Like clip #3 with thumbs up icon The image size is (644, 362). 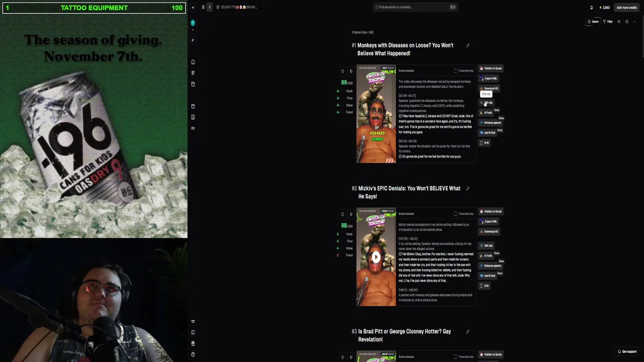click(343, 357)
